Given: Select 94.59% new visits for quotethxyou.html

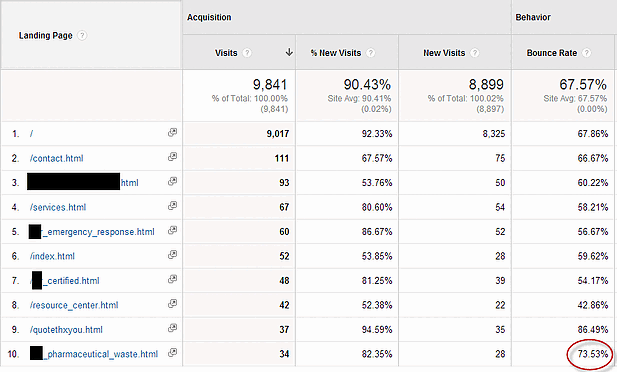Looking at the screenshot, I should [x=377, y=329].
